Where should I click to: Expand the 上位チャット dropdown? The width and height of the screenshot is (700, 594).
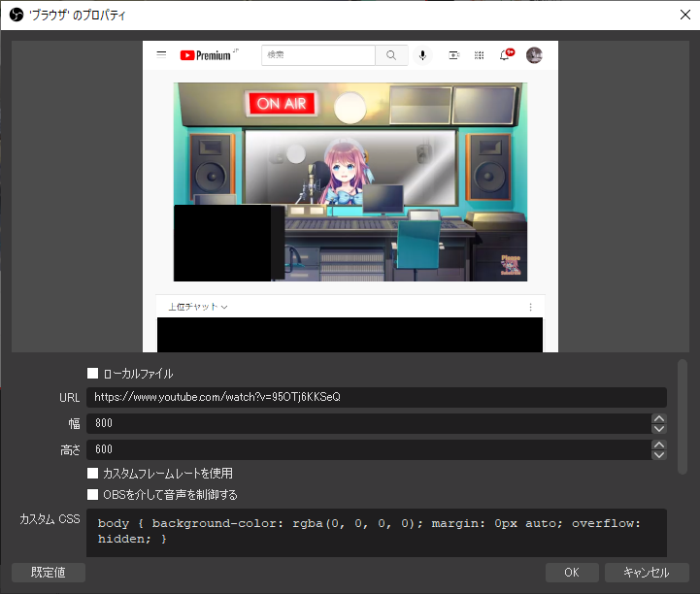tap(198, 307)
